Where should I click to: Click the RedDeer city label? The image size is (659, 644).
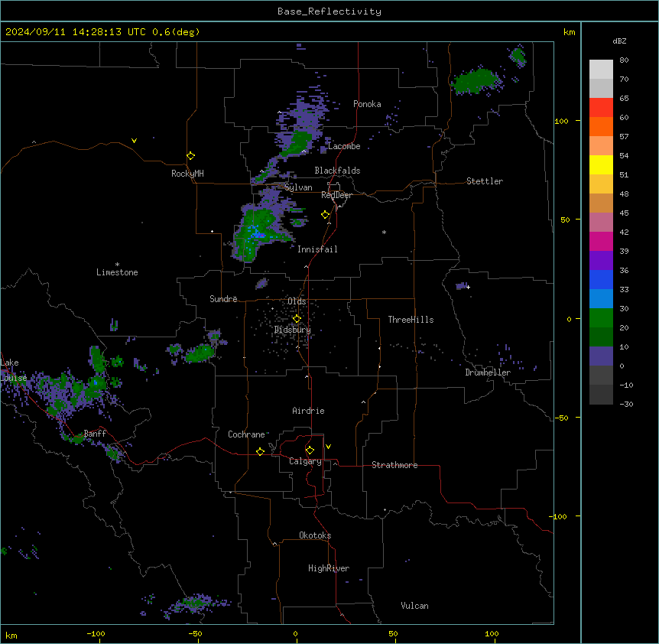pos(336,195)
